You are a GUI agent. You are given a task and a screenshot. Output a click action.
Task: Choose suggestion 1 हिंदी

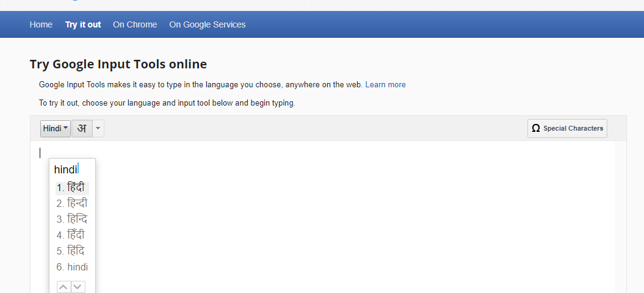[72, 188]
